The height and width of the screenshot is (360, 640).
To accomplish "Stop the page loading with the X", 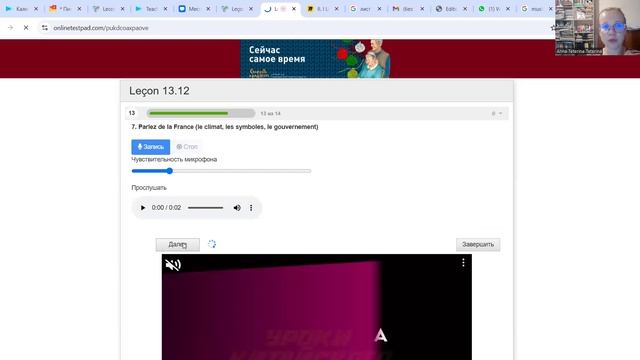I will click(26, 28).
